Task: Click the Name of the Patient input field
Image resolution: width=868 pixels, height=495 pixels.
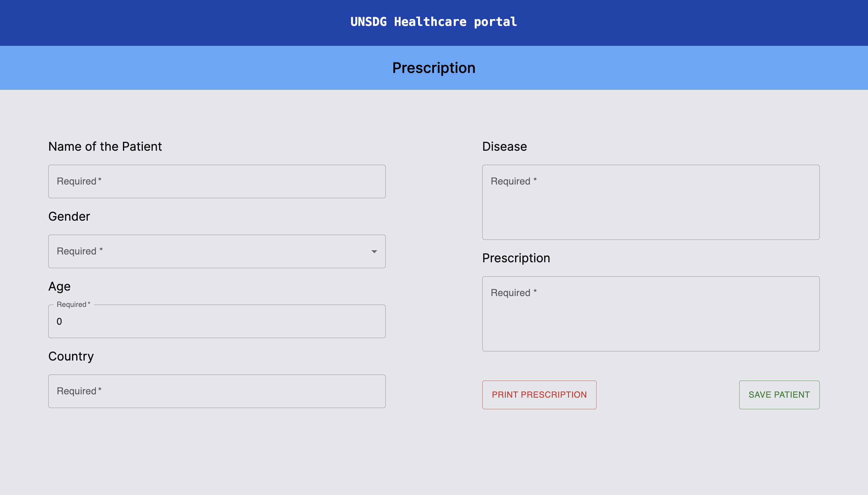Action: [216, 181]
